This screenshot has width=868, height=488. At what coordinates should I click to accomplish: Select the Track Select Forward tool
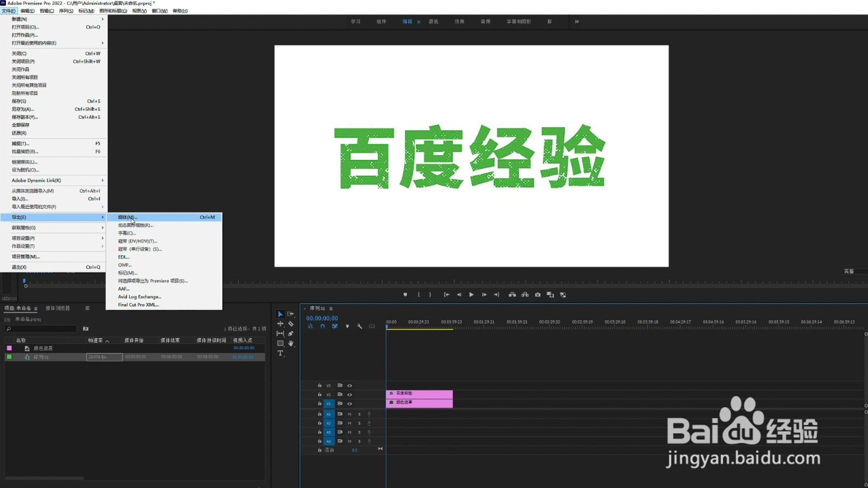(x=291, y=314)
